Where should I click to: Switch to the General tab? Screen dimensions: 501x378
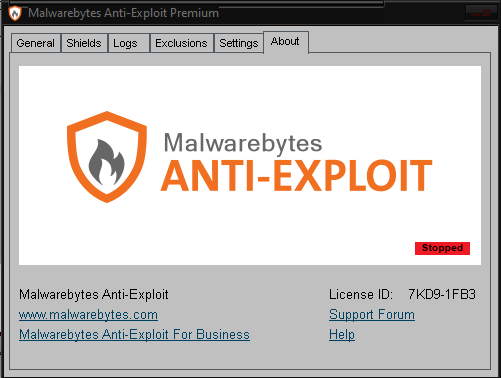pyautogui.click(x=36, y=43)
